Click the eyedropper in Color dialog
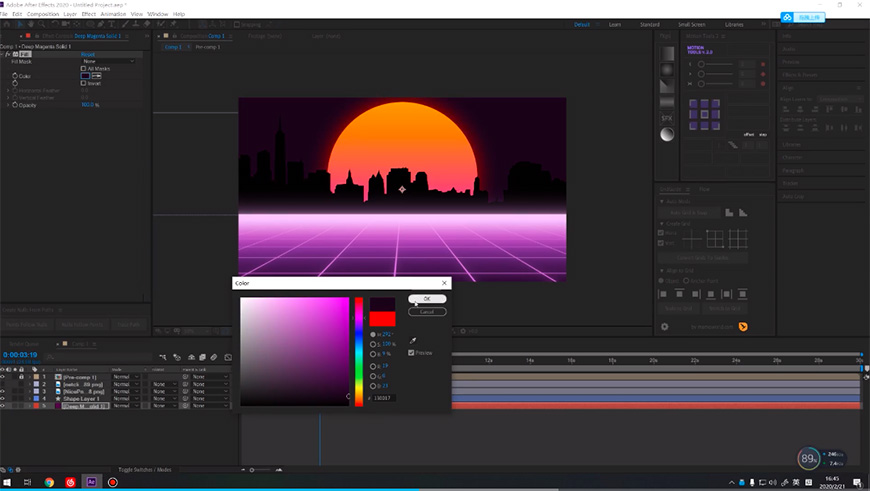The height and width of the screenshot is (491, 870). point(413,340)
